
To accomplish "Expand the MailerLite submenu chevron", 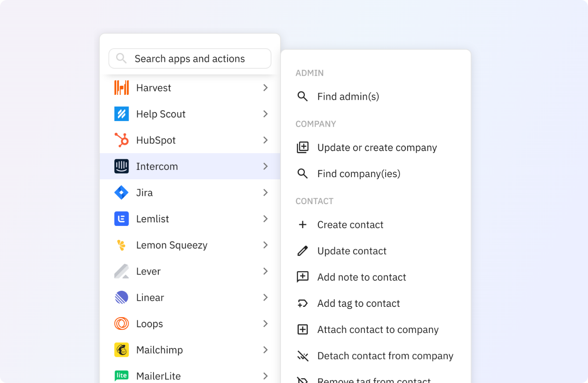I will tap(265, 376).
